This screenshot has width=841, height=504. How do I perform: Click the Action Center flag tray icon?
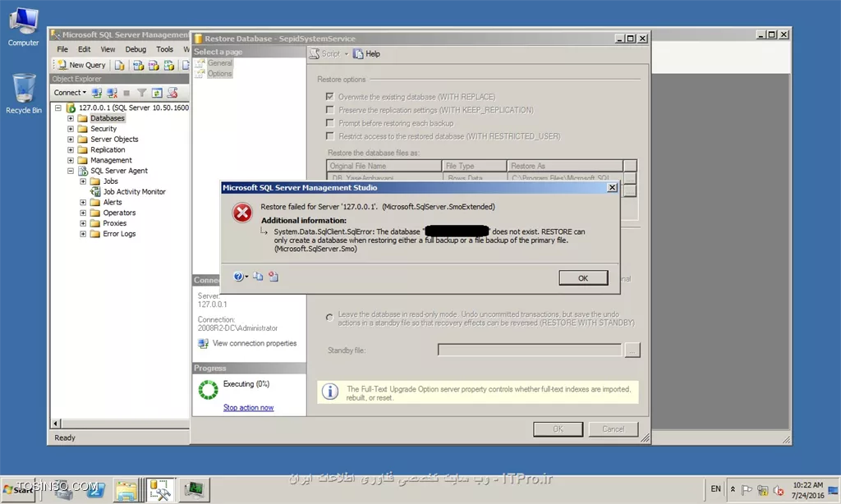coord(747,490)
